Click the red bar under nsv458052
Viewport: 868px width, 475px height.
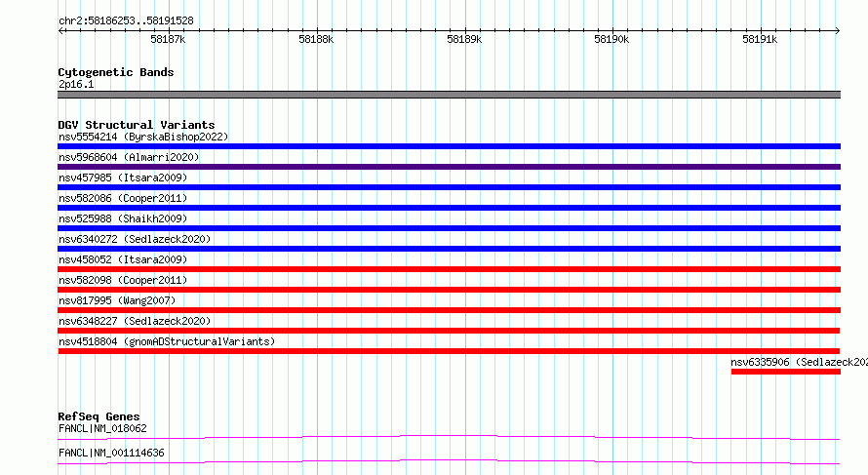tap(449, 269)
